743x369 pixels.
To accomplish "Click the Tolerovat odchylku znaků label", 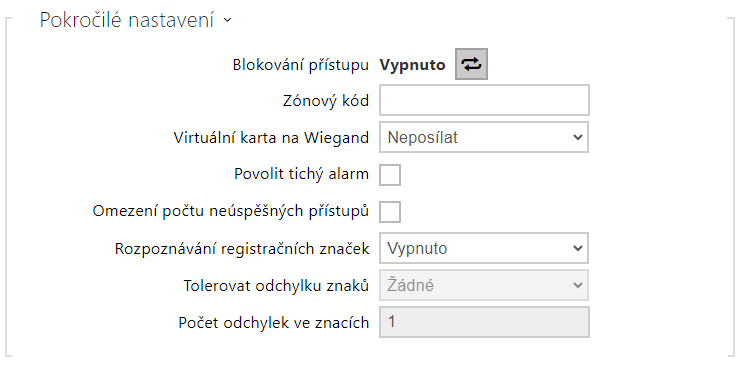I will (x=276, y=285).
